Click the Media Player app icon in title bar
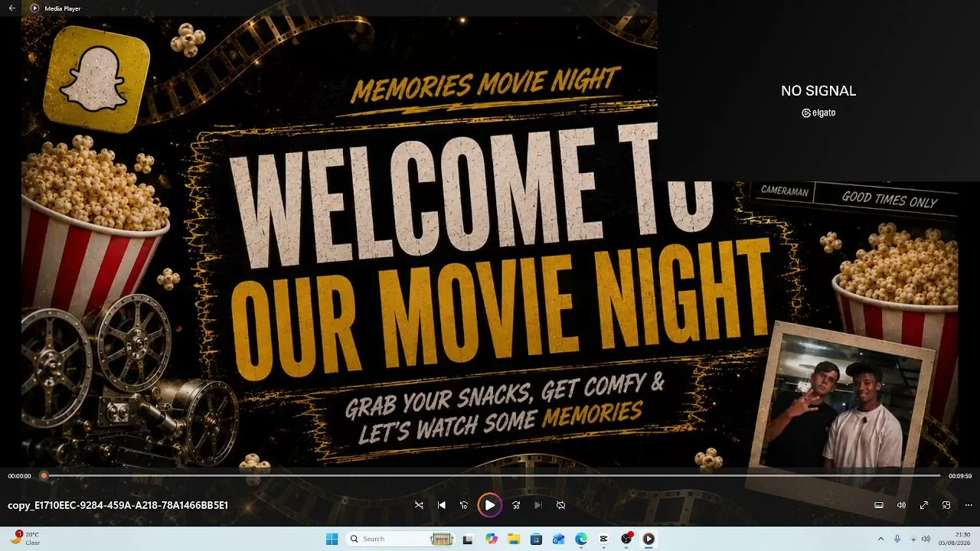 [x=34, y=8]
